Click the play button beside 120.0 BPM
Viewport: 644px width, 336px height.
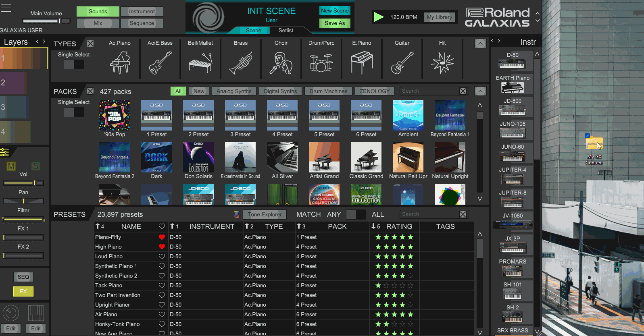(379, 17)
